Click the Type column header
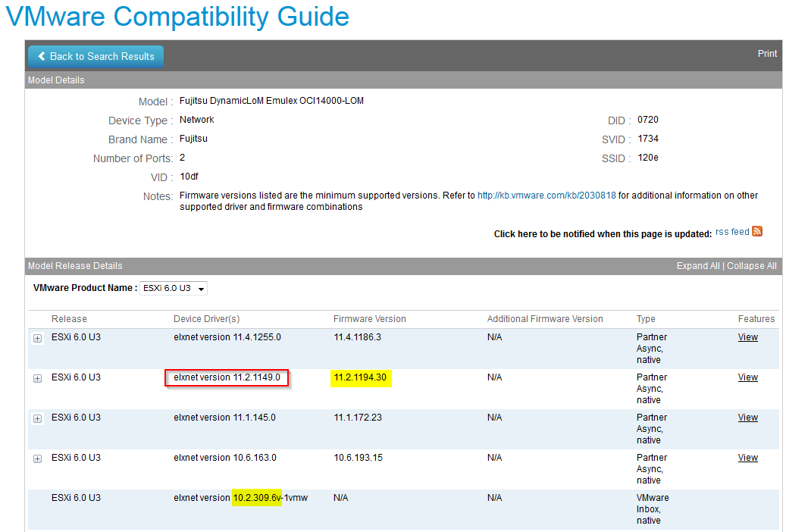This screenshot has width=786, height=532. 646,319
